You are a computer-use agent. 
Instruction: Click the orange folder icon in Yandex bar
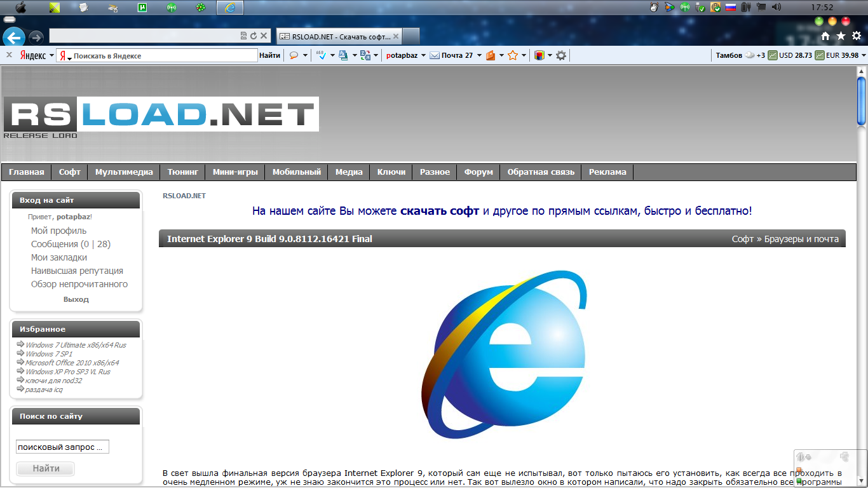[x=491, y=55]
